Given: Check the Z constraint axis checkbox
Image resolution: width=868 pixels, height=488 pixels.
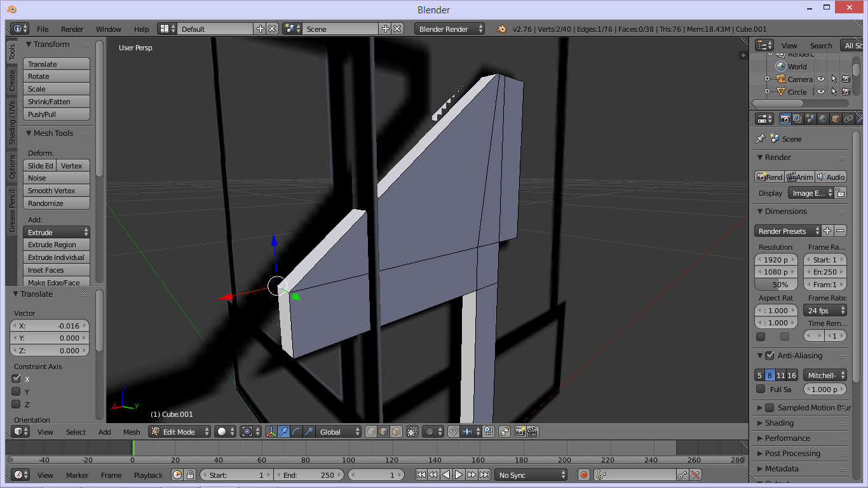Looking at the screenshot, I should coord(17,404).
